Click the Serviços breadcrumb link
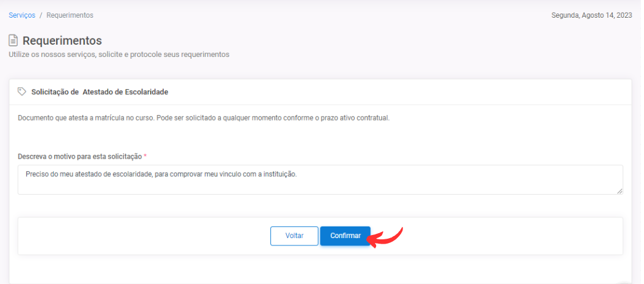Screen dimensions: 644x284 point(21,15)
